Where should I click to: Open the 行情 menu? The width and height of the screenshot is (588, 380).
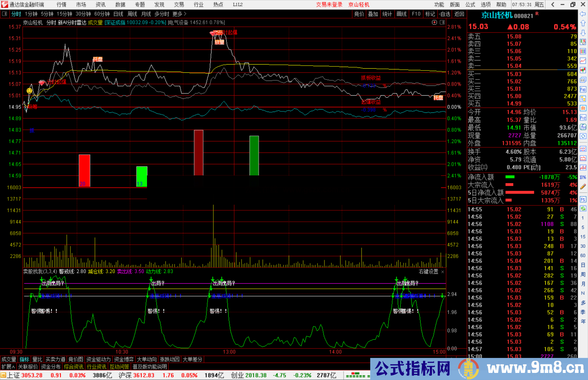[x=61, y=5]
